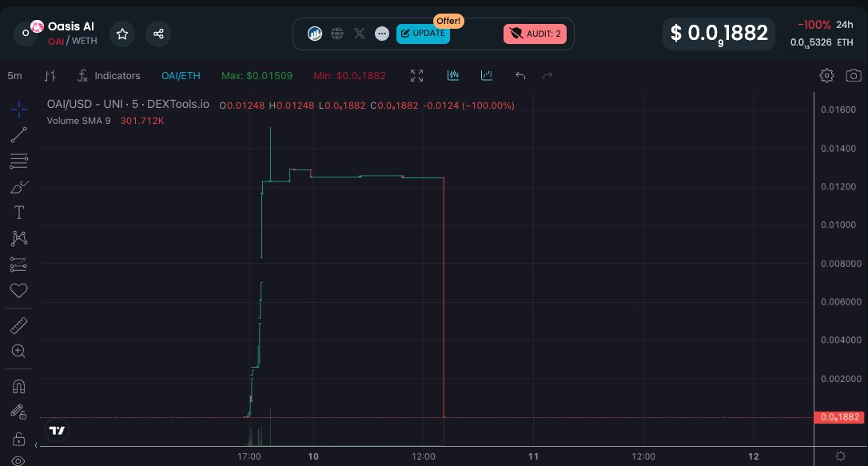Click the OAI / WETH pair label
The image size is (868, 466).
click(73, 41)
